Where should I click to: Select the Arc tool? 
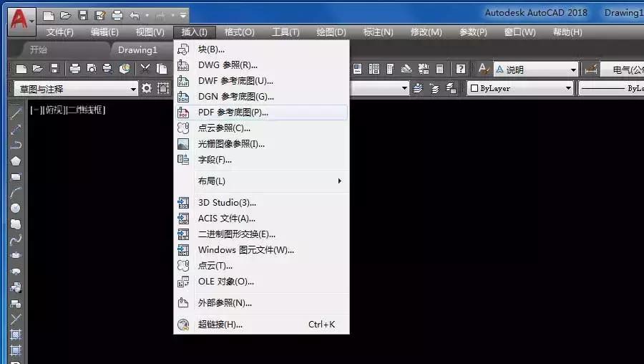tap(16, 192)
